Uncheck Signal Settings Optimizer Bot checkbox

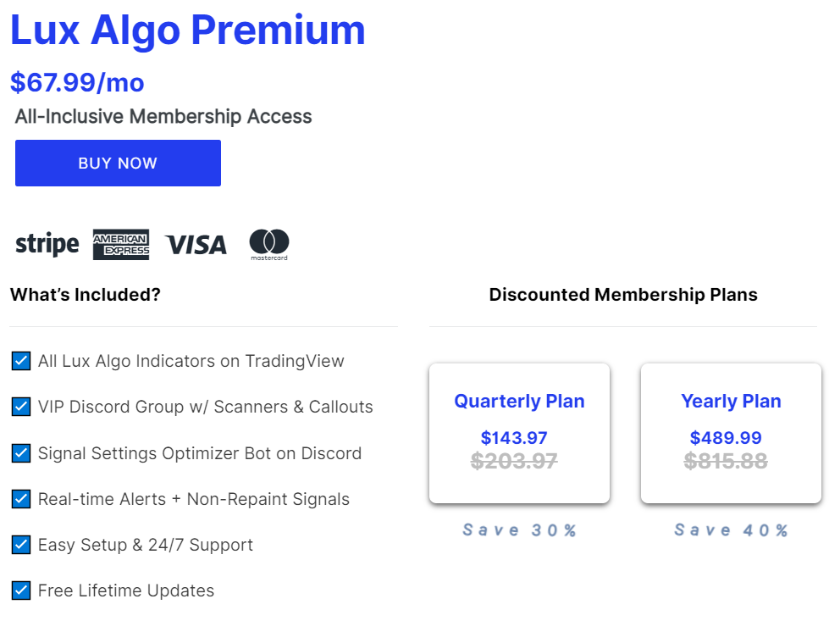21,453
